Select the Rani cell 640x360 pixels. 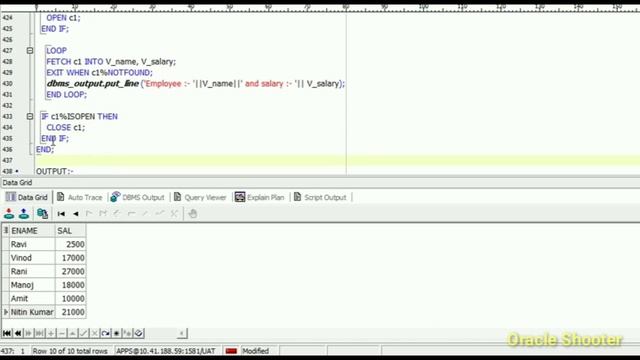pyautogui.click(x=32, y=271)
